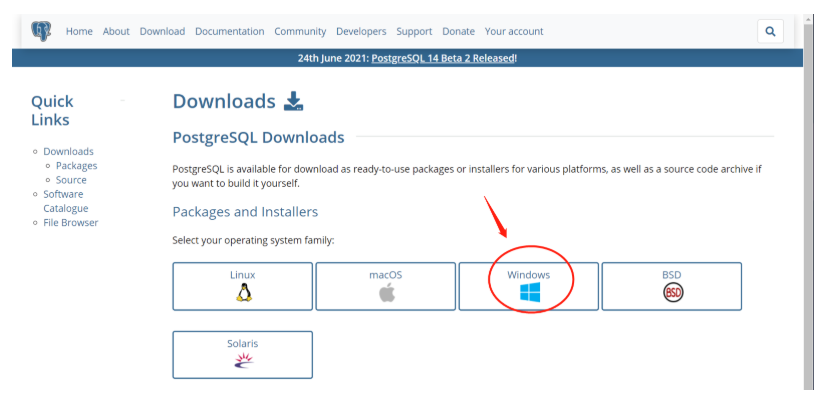Screen dimensions: 820x417
Task: Open File Browser quick link
Action: coord(71,222)
